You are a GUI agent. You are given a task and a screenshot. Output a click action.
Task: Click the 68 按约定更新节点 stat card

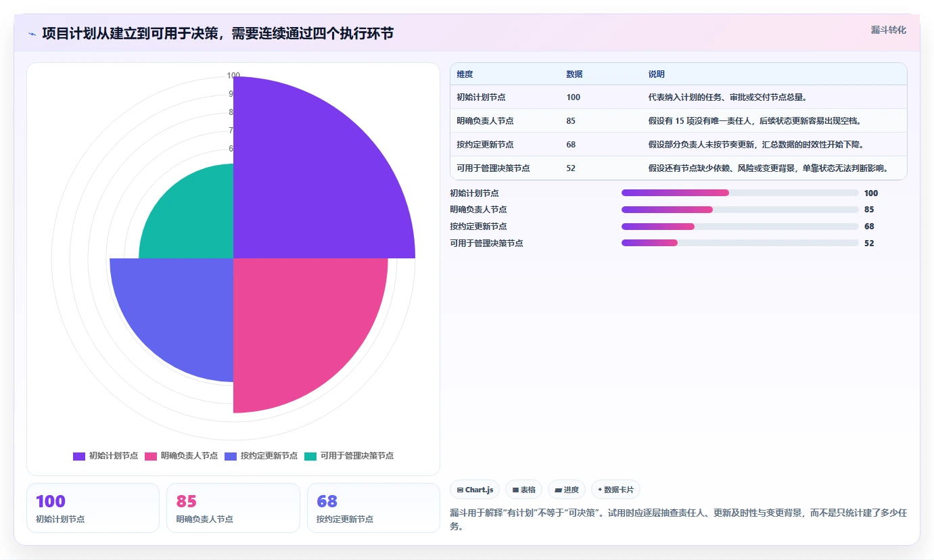coord(373,508)
